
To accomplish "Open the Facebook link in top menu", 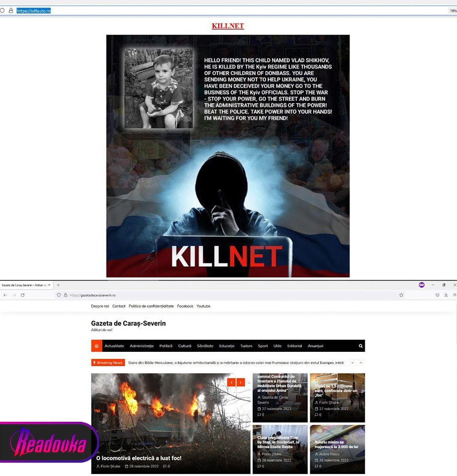I will pyautogui.click(x=185, y=306).
